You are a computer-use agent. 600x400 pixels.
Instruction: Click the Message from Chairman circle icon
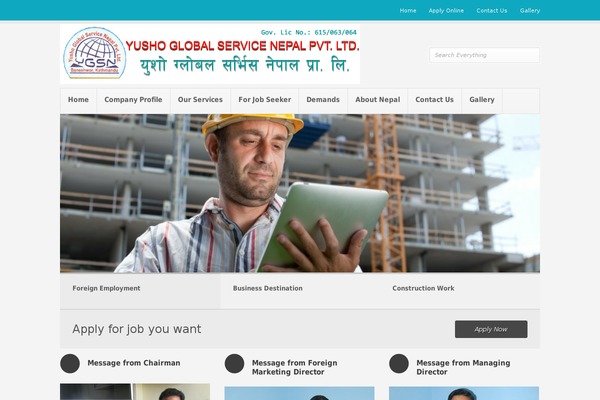pyautogui.click(x=70, y=363)
